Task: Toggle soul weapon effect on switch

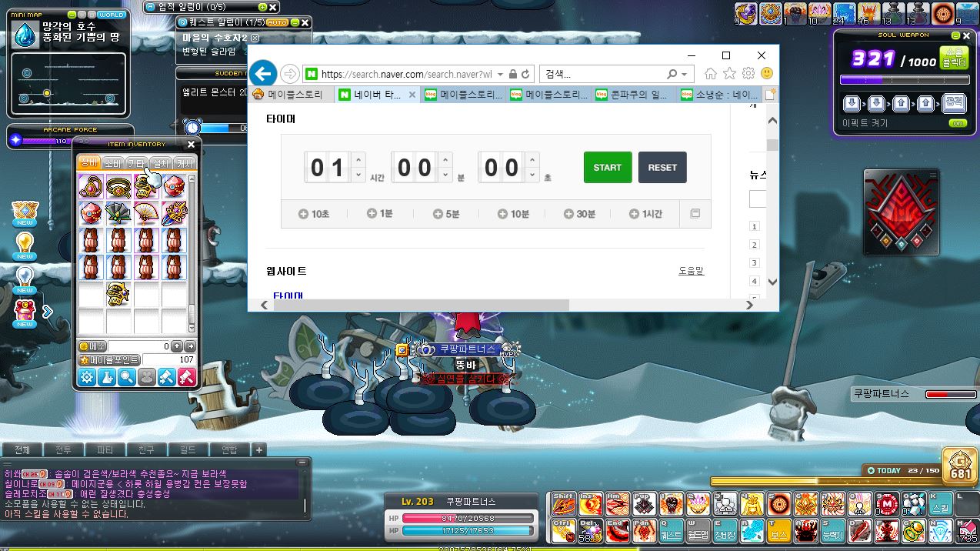Action: [957, 123]
